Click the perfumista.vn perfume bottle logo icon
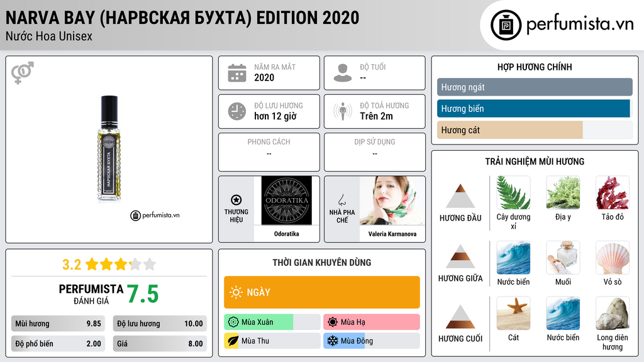This screenshot has width=644, height=362. click(x=506, y=25)
